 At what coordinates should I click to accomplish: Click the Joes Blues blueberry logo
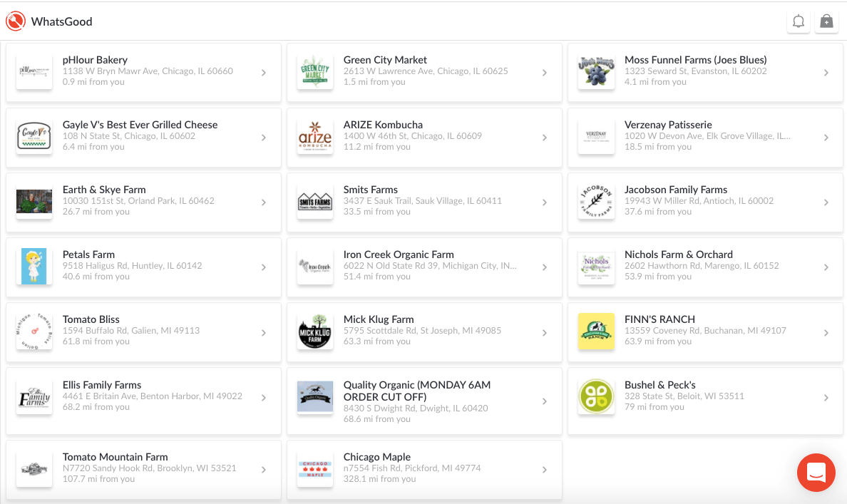596,71
